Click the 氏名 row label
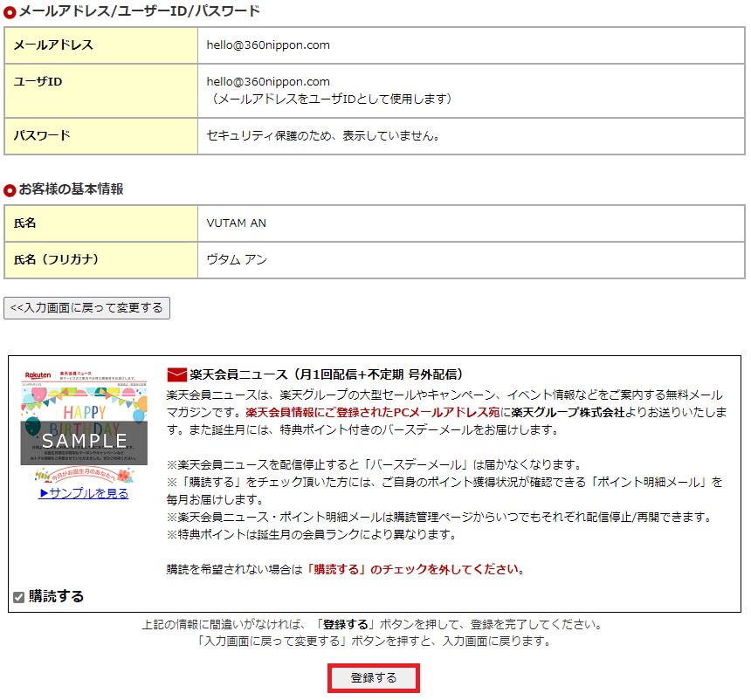 pyautogui.click(x=25, y=223)
